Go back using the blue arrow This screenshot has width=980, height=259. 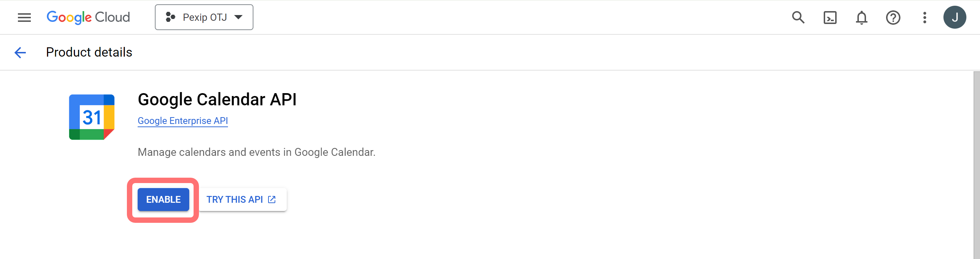click(20, 53)
